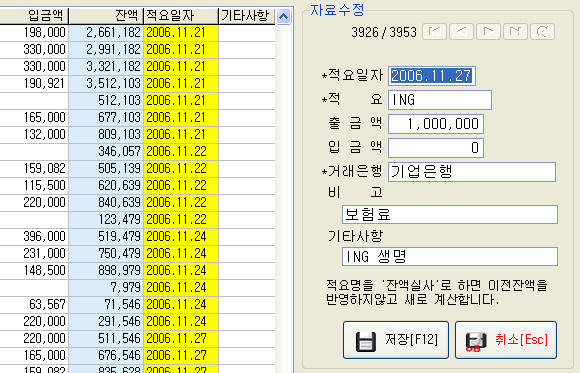Edit 적요일자 field showing 2006.11.27
Screen dimensions: 580x373
[x=432, y=76]
